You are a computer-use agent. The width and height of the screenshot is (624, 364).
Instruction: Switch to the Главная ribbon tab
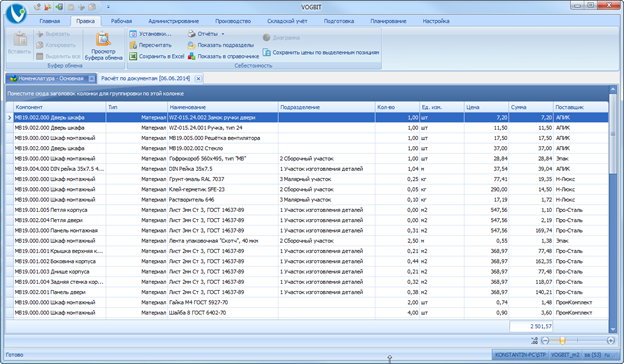49,21
